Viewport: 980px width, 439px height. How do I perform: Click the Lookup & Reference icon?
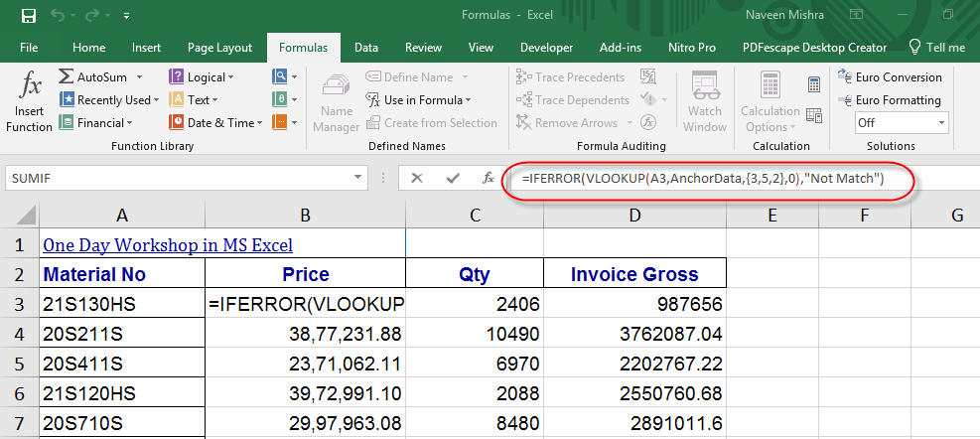[x=279, y=76]
